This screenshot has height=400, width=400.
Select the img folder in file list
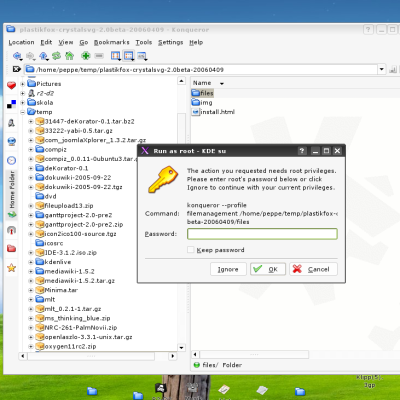pos(202,102)
